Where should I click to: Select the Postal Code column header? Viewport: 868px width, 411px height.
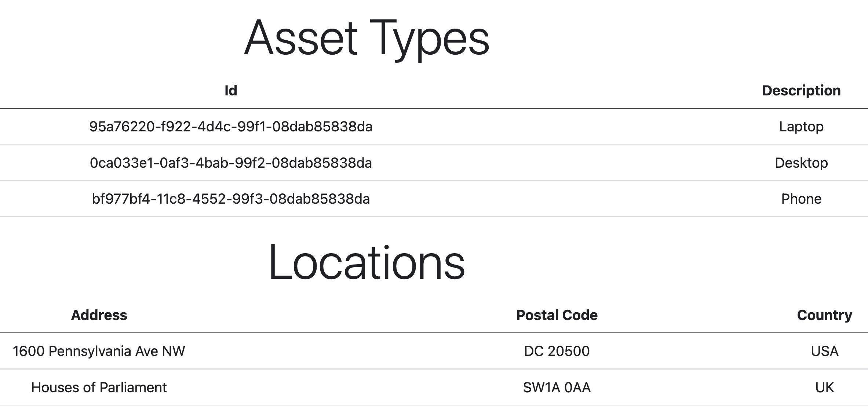tap(557, 315)
